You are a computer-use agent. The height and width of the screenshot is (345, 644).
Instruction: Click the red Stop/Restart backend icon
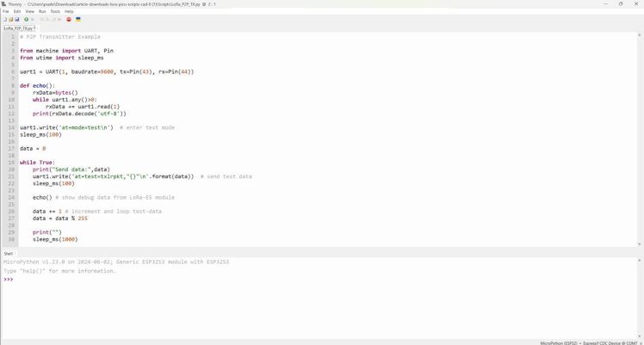69,19
